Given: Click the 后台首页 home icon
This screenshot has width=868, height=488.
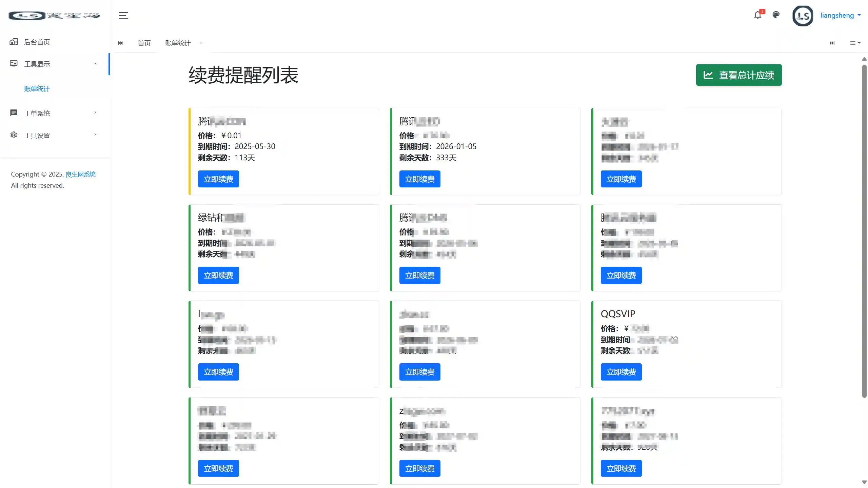Looking at the screenshot, I should 14,41.
